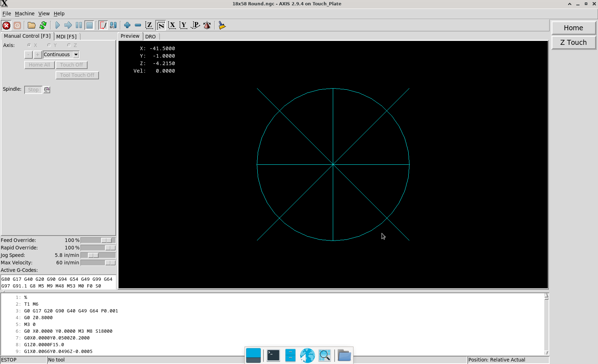Switch to the MDI [F5] tab

click(66, 36)
